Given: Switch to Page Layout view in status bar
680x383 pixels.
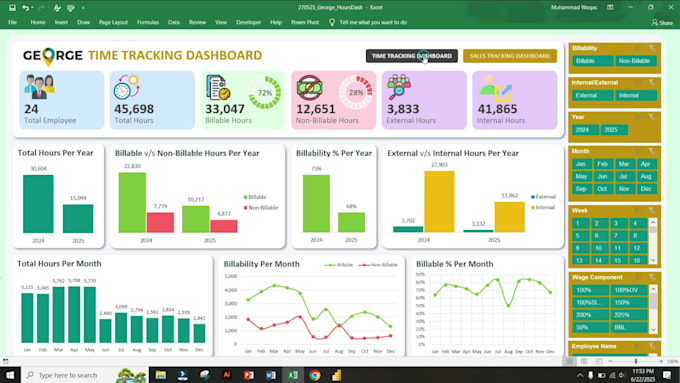Looking at the screenshot, I should [584, 361].
